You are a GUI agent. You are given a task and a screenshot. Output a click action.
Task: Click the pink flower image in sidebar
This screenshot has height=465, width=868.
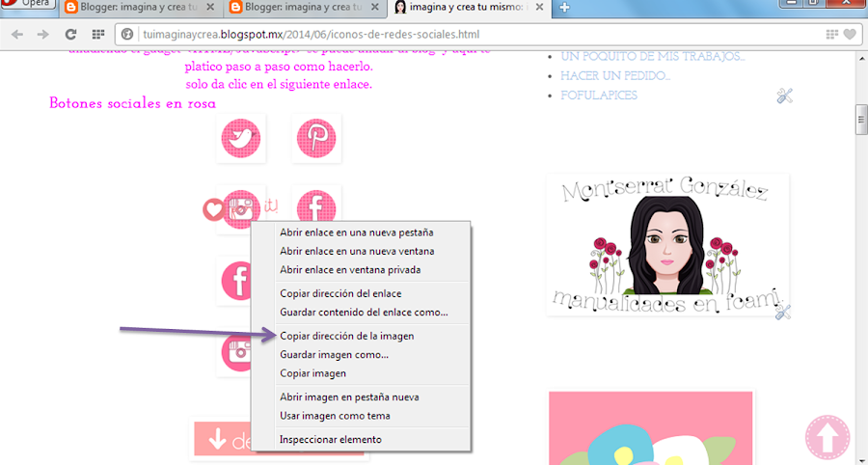(x=650, y=428)
